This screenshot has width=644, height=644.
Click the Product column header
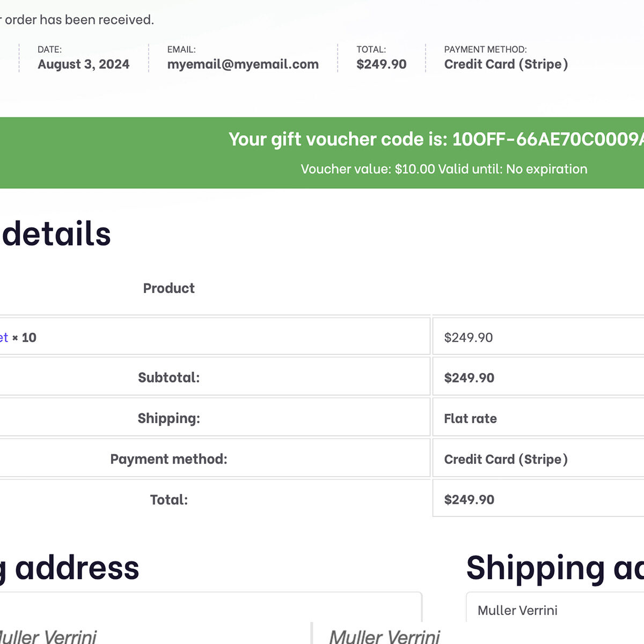pyautogui.click(x=169, y=288)
